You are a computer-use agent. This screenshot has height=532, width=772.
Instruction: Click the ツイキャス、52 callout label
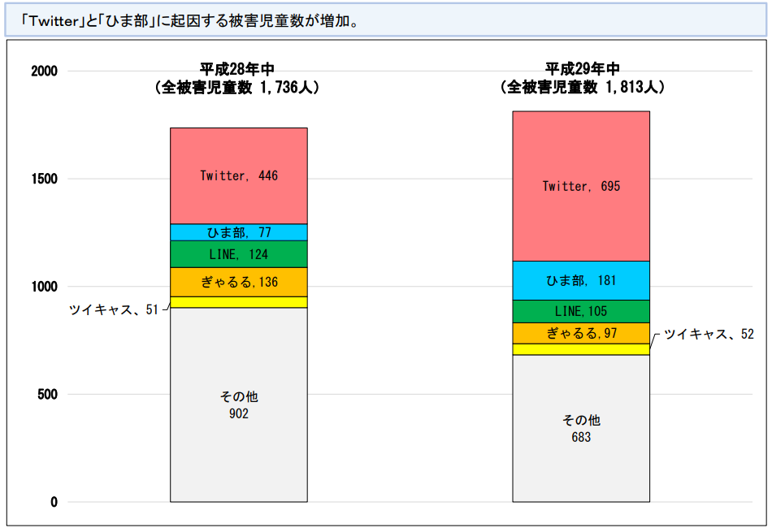tap(709, 334)
